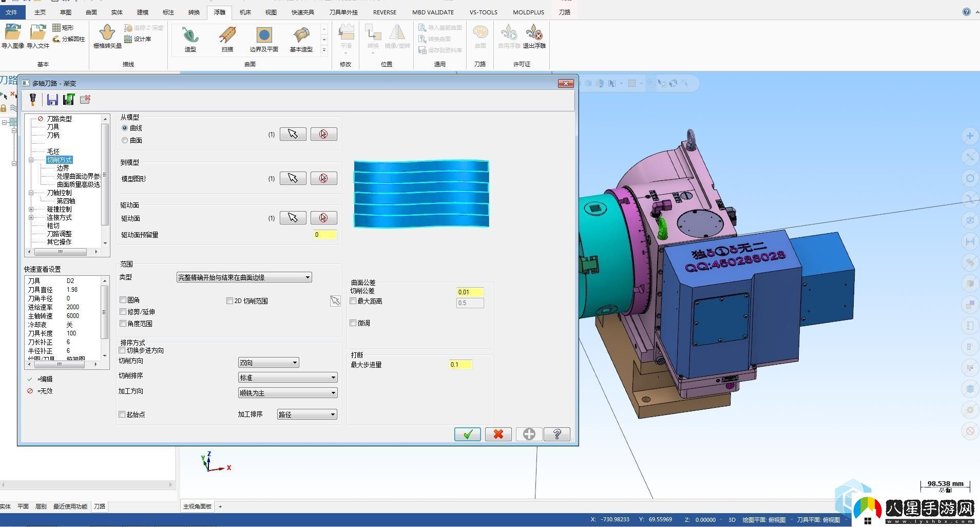Image resolution: width=980 pixels, height=527 pixels.
Task: Switch to the 曲面 ribbon tab
Action: point(91,12)
